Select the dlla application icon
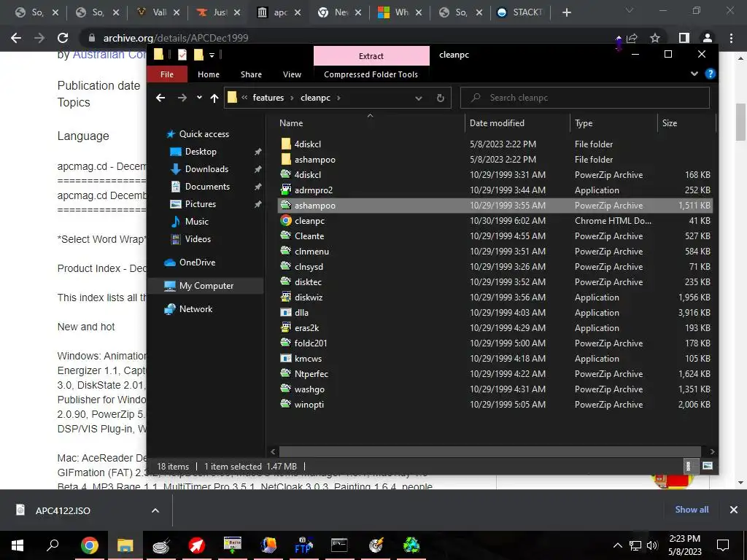Viewport: 747px width, 560px height. (x=286, y=312)
